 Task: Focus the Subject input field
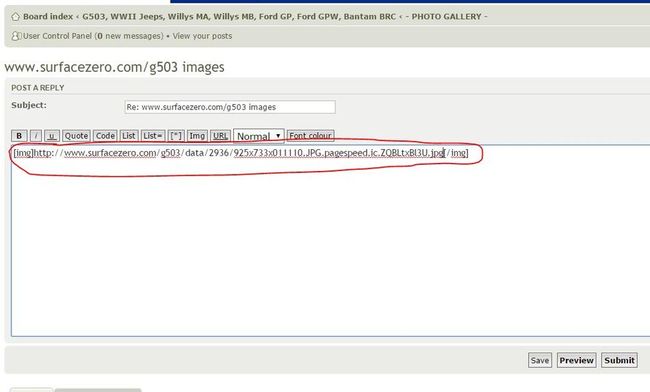pos(230,107)
